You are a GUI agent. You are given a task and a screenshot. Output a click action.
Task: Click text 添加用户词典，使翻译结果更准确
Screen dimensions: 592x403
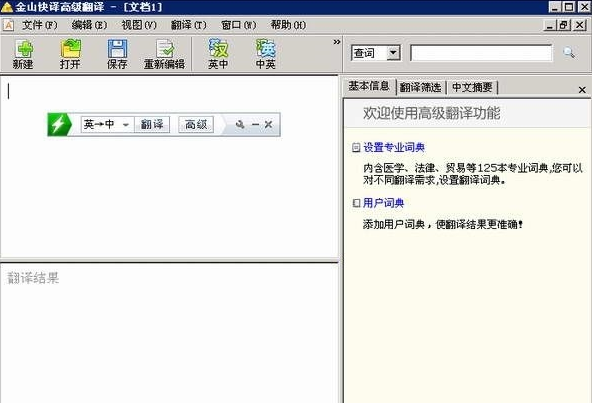click(442, 224)
